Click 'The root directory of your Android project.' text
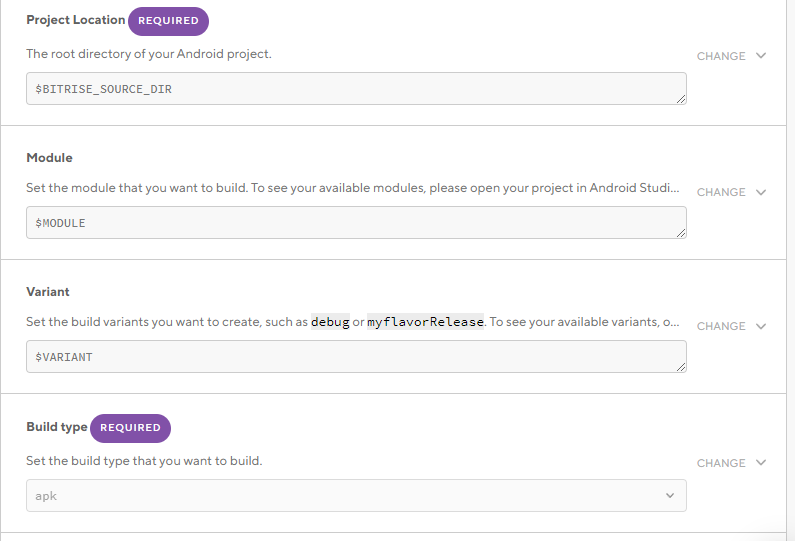Viewport: 795px width, 541px height. (x=149, y=54)
